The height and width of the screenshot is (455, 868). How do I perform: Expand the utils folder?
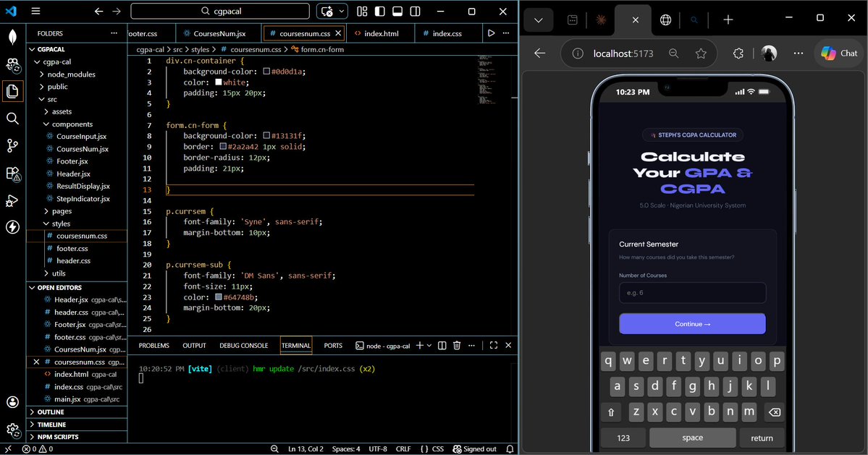pos(77,273)
